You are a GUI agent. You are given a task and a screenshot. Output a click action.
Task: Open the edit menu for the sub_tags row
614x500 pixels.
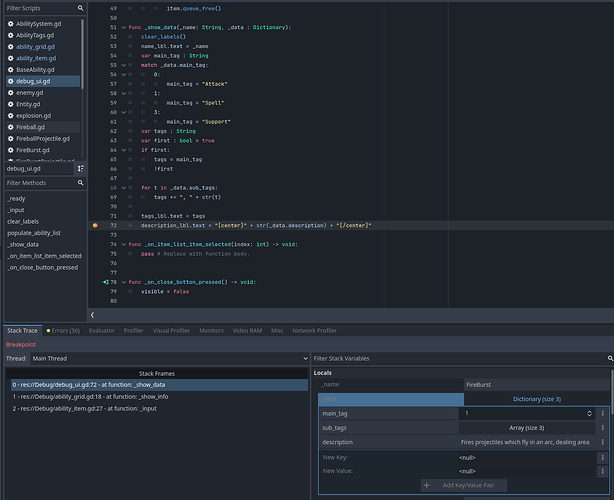602,428
